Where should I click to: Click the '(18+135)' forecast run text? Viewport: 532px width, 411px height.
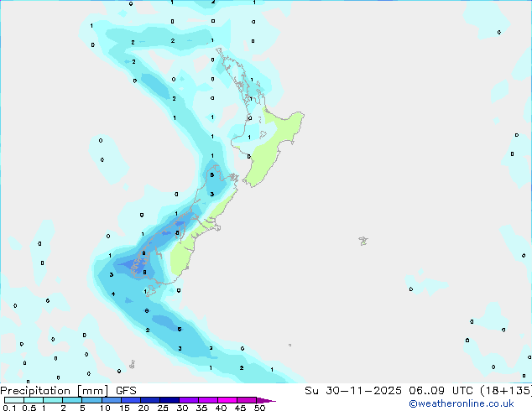click(506, 391)
